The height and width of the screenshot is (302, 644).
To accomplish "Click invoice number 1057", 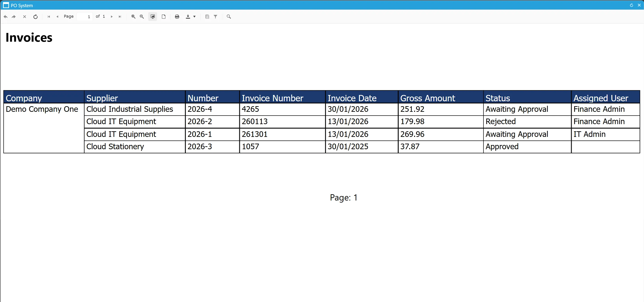I will [x=282, y=147].
